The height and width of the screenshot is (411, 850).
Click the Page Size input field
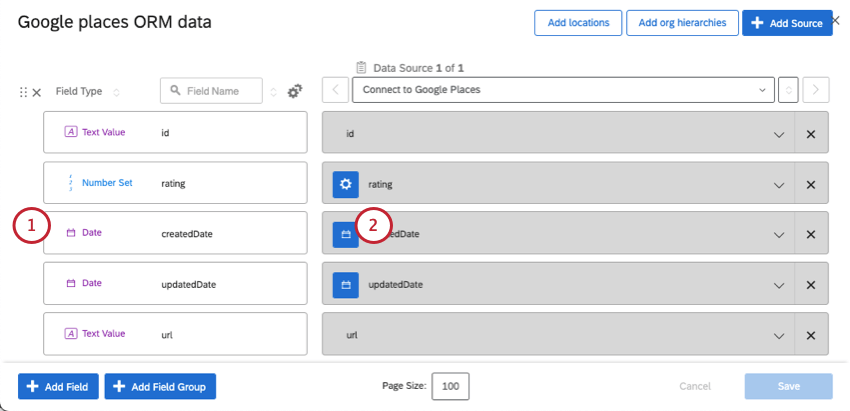pos(450,386)
